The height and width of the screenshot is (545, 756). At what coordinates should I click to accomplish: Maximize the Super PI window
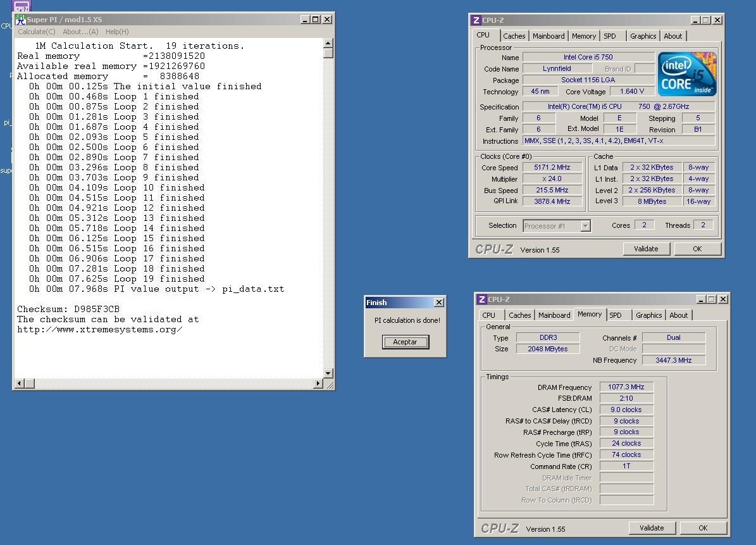315,20
